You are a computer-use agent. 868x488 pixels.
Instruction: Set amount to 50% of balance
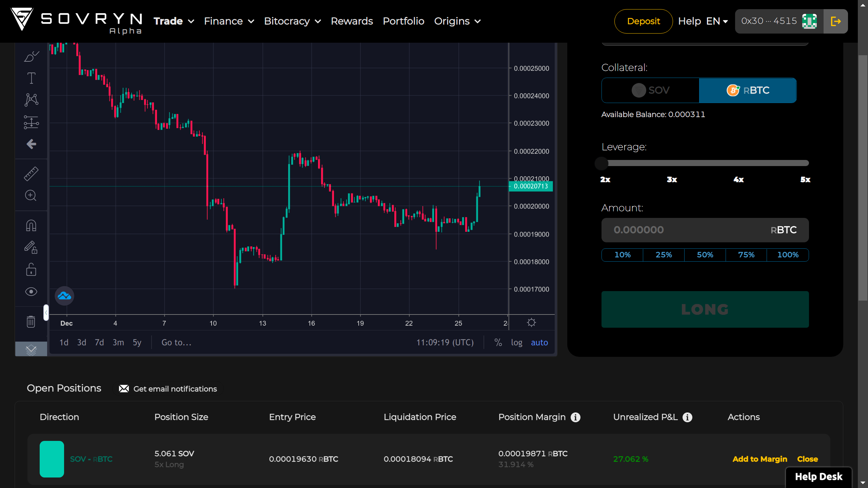[x=705, y=255]
